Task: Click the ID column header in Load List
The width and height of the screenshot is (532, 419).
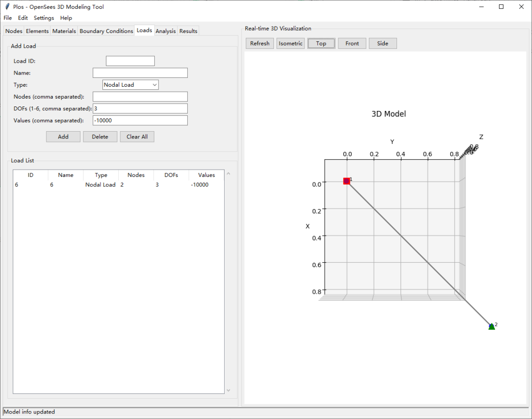Action: [31, 175]
